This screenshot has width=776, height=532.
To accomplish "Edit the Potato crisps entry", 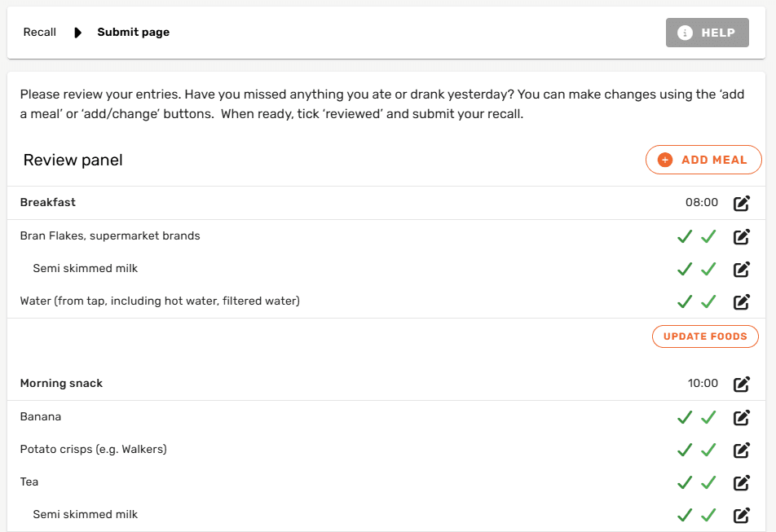I will [742, 450].
